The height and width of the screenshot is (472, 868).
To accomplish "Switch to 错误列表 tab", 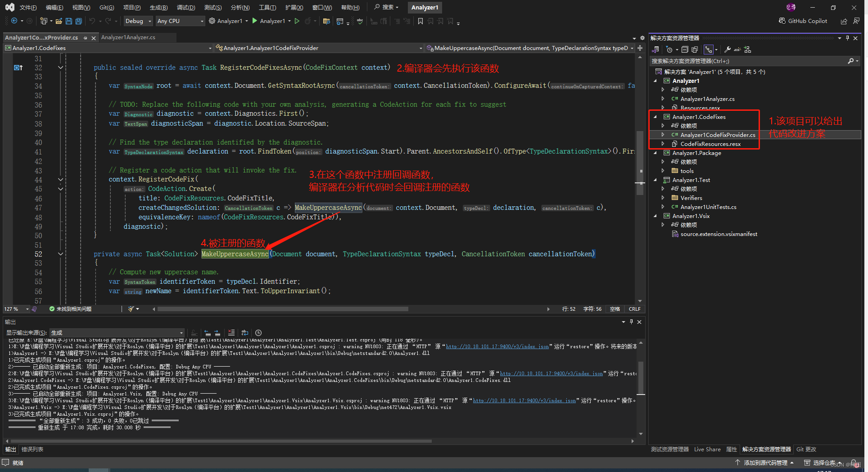I will (x=32, y=449).
